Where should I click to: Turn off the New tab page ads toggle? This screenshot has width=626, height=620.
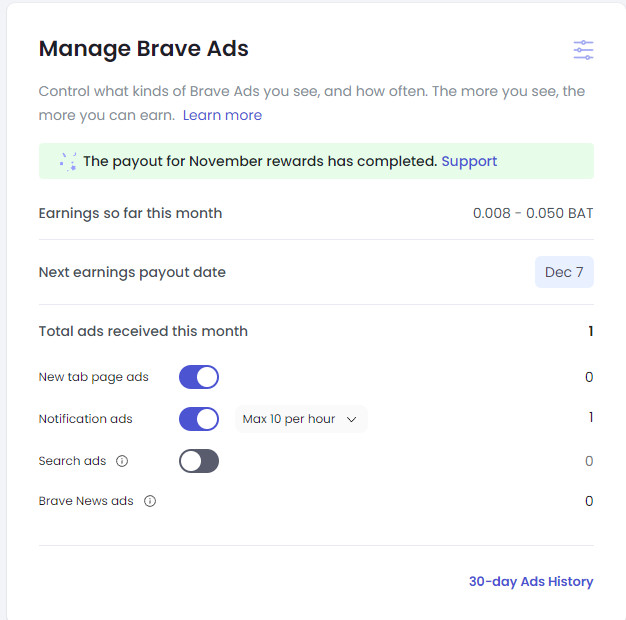(x=199, y=377)
